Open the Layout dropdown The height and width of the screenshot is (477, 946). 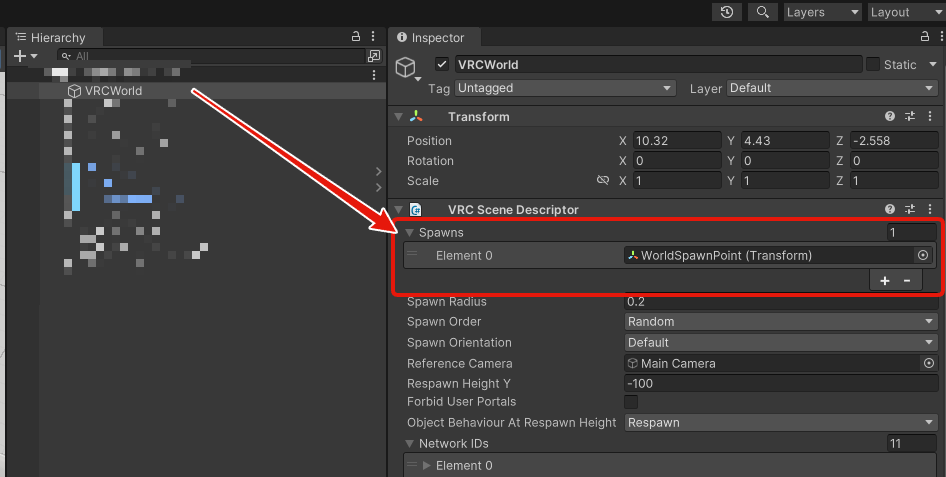coord(907,12)
